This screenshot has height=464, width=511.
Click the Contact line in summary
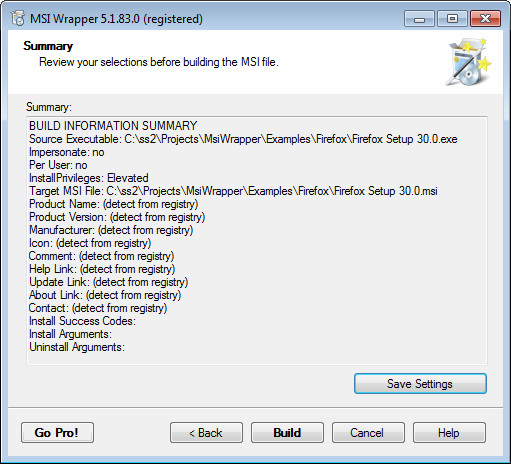[x=98, y=308]
